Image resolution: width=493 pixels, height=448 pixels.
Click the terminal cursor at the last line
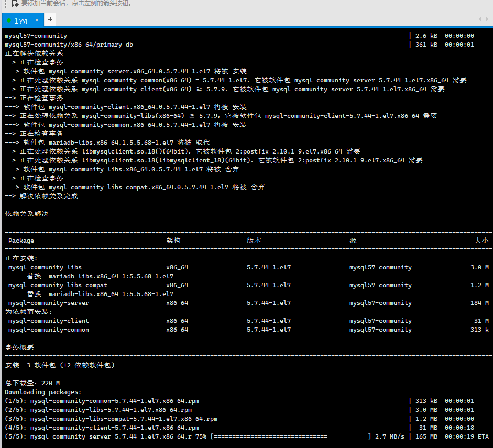coord(7,436)
